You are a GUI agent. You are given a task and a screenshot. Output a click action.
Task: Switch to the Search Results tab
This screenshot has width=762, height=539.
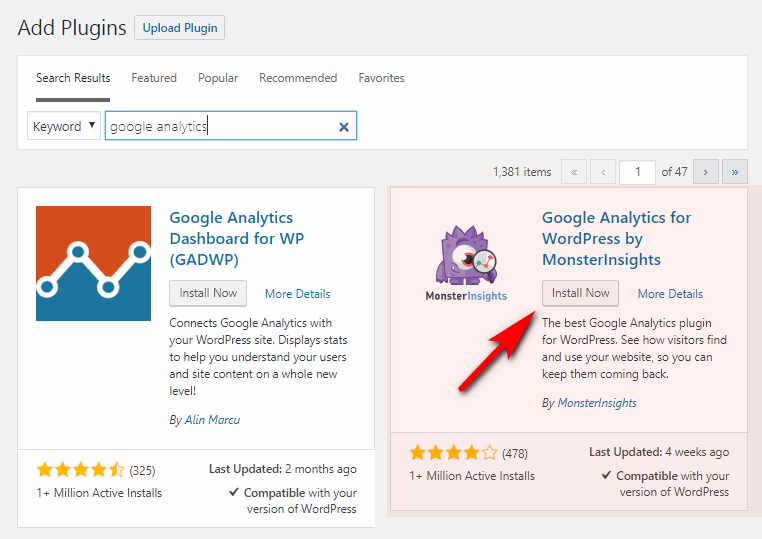[73, 78]
